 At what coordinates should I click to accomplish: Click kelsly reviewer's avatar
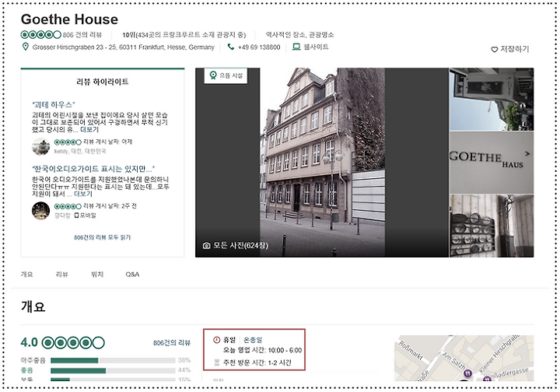click(40, 147)
